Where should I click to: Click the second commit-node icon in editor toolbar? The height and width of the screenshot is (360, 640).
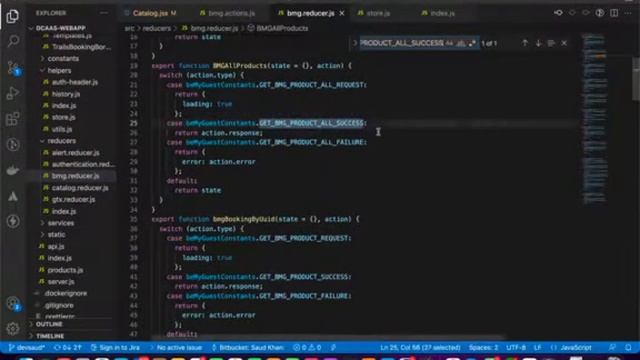572,13
